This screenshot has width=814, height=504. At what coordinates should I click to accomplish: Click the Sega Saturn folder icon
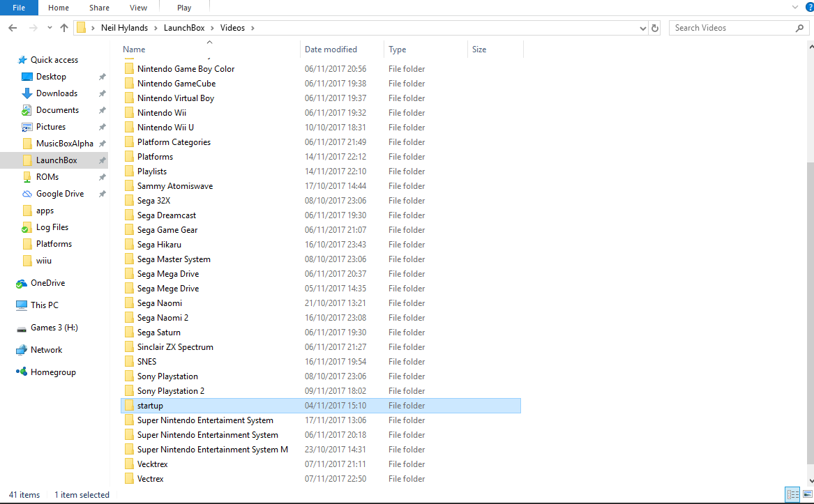pyautogui.click(x=129, y=333)
